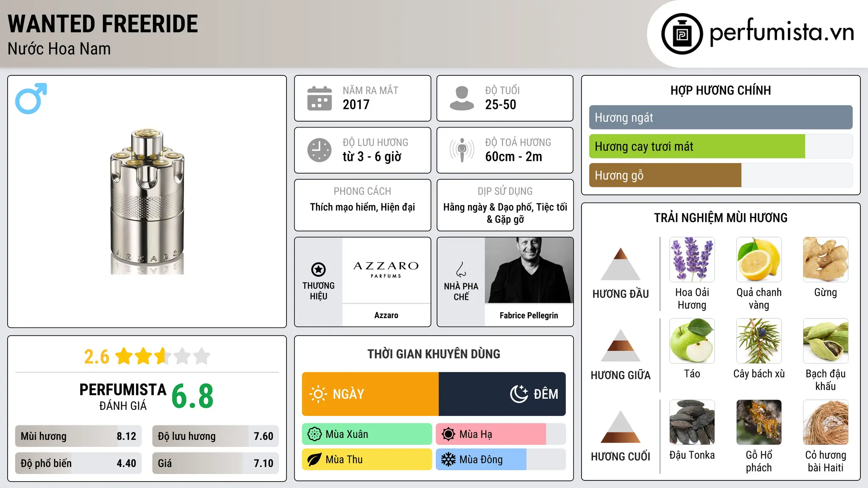The height and width of the screenshot is (488, 868).
Task: Click the sillage projection icon
Action: pos(462,150)
